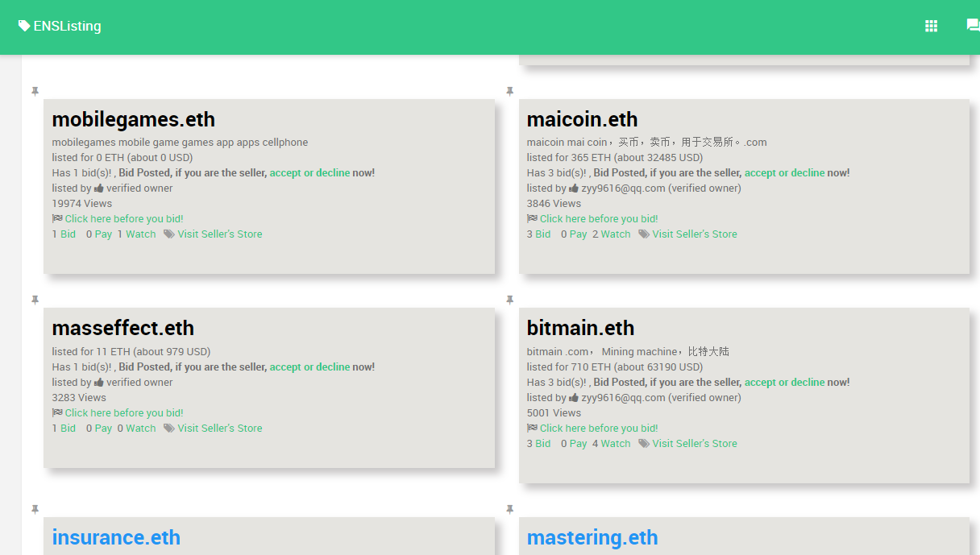Click 'Click here before you bid!' in masseffect.eth
The width and height of the screenshot is (980, 555).
[124, 412]
